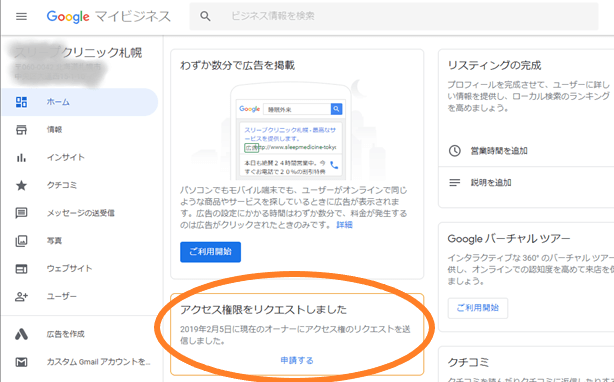Click the 詳細 link in the ad description

click(x=344, y=225)
